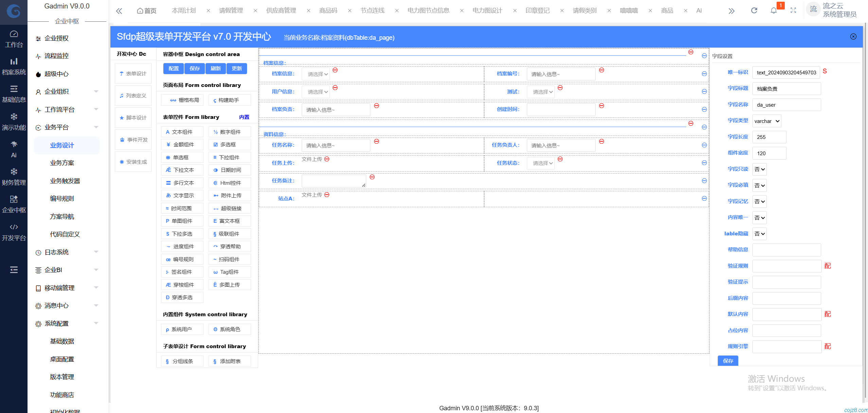
Task: Switch to the 供应商管理 tab
Action: 281,11
